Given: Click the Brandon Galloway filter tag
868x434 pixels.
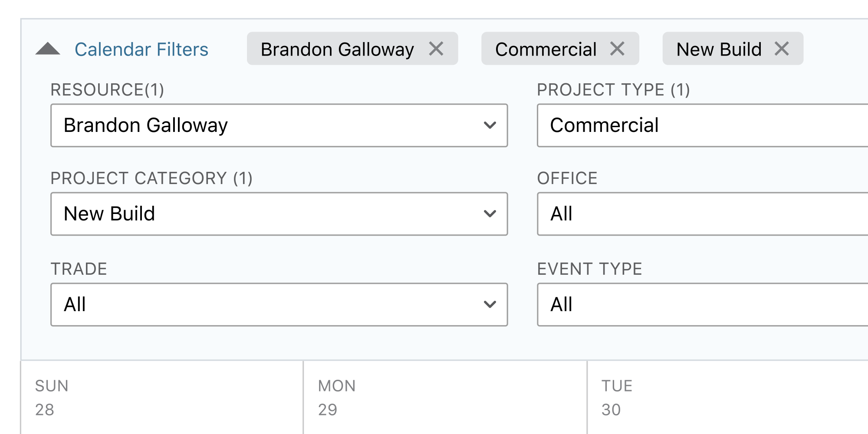Looking at the screenshot, I should (337, 49).
